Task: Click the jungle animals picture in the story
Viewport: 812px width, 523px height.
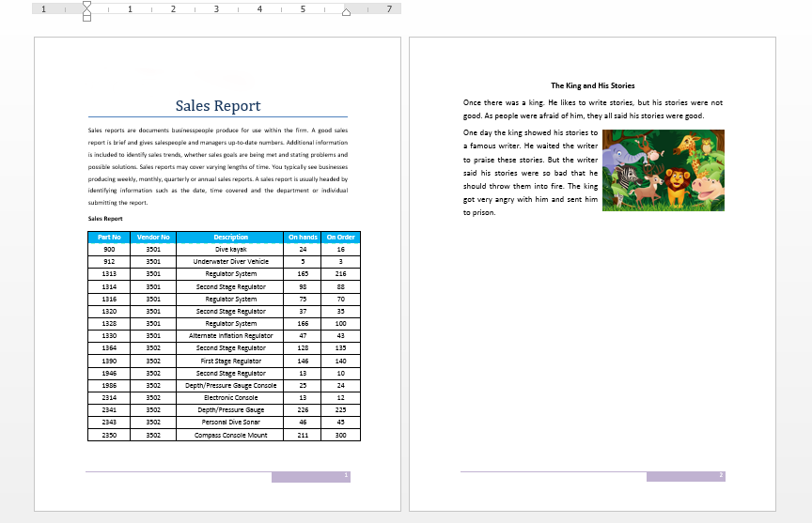Action: click(x=664, y=170)
